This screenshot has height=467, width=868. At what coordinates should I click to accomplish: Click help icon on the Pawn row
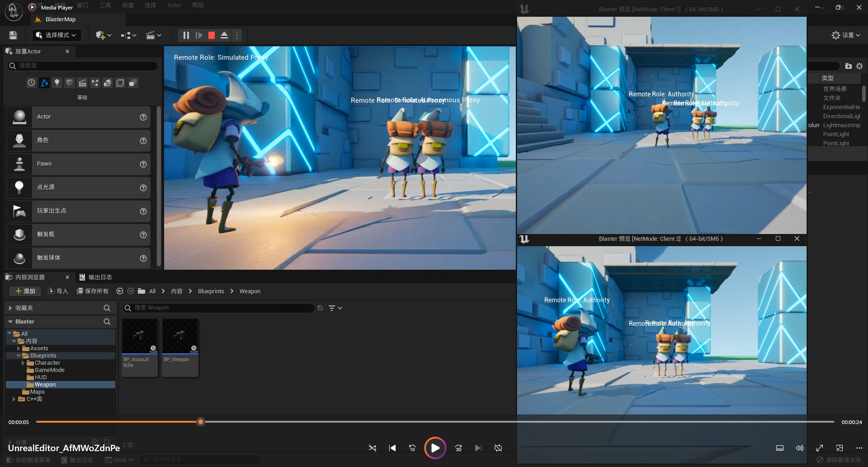(x=143, y=164)
